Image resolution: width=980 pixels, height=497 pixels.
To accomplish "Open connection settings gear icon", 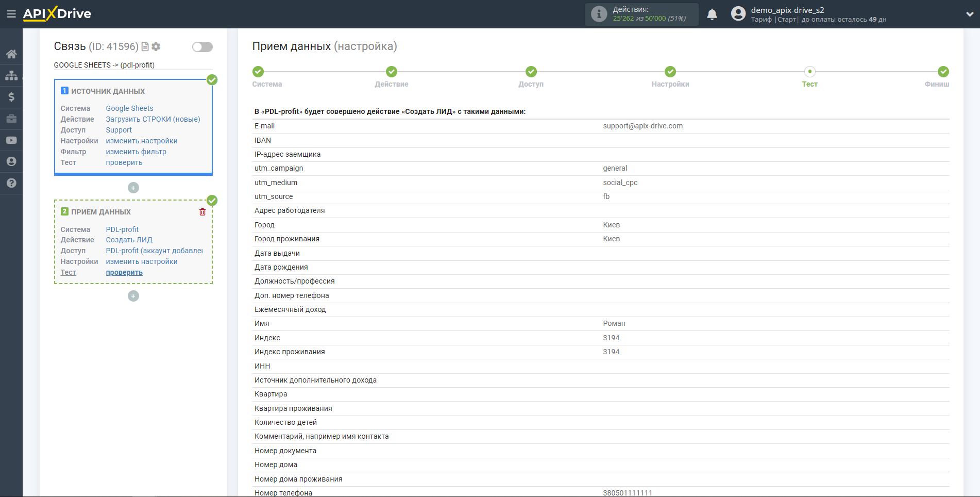I will pyautogui.click(x=156, y=46).
